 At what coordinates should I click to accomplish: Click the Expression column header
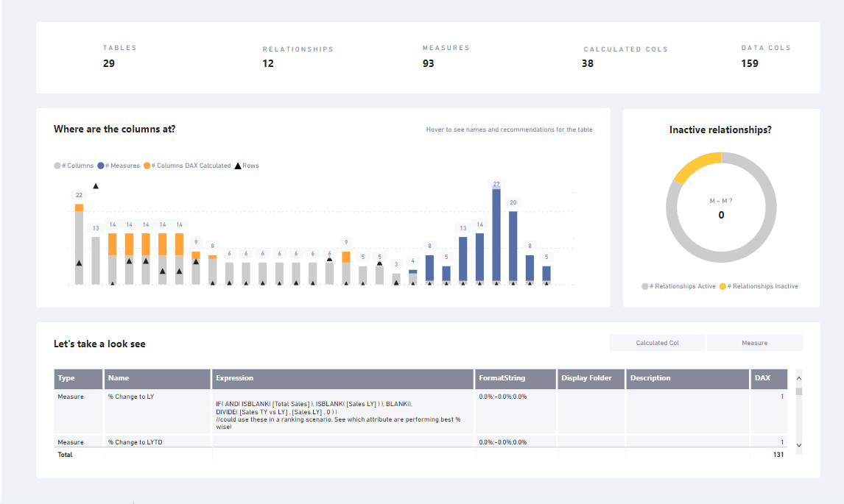coord(234,378)
